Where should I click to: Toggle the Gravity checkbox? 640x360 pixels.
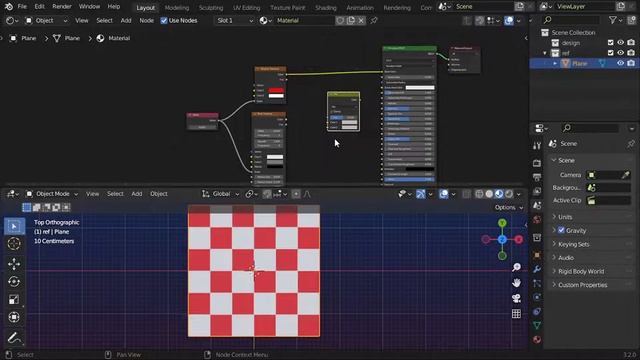[x=561, y=230]
